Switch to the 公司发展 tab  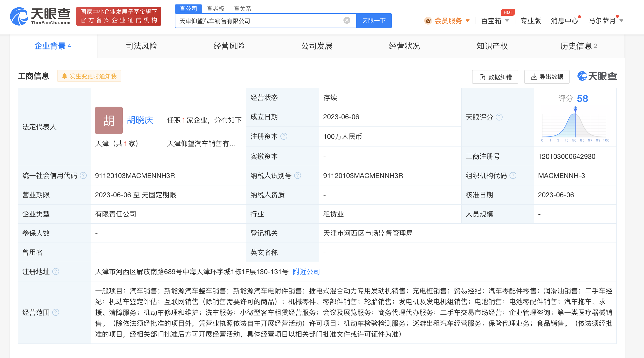[317, 46]
